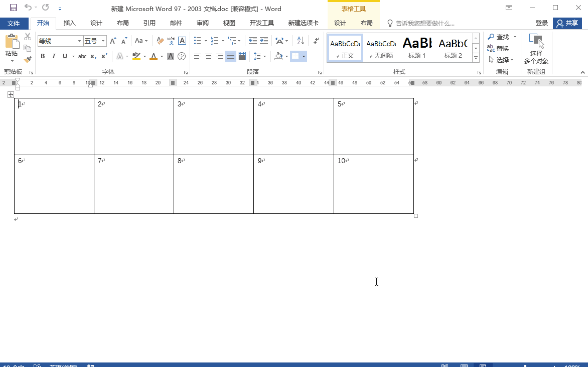Viewport: 588px width, 367px height.
Task: Apply character border icon
Action: [182, 41]
